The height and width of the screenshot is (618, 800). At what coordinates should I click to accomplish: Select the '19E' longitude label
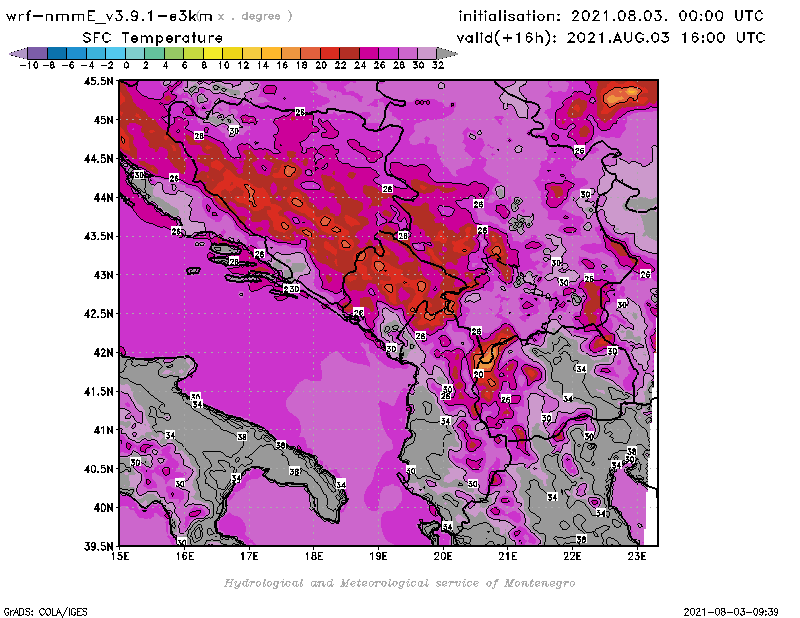[x=379, y=556]
